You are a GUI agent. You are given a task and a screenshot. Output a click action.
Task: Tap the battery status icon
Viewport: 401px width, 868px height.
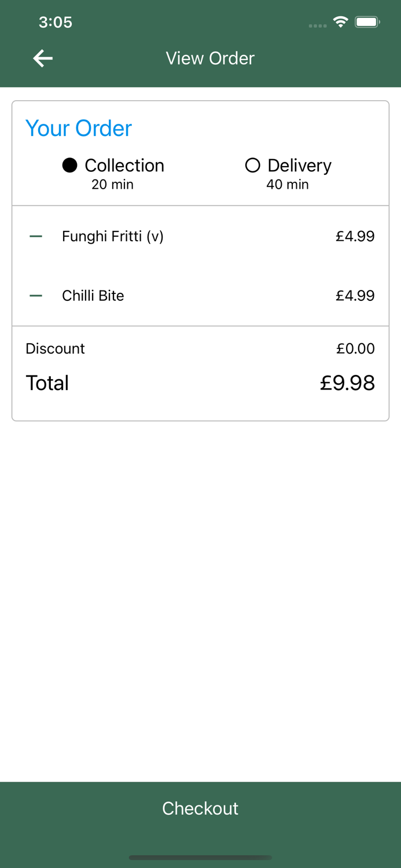click(367, 22)
